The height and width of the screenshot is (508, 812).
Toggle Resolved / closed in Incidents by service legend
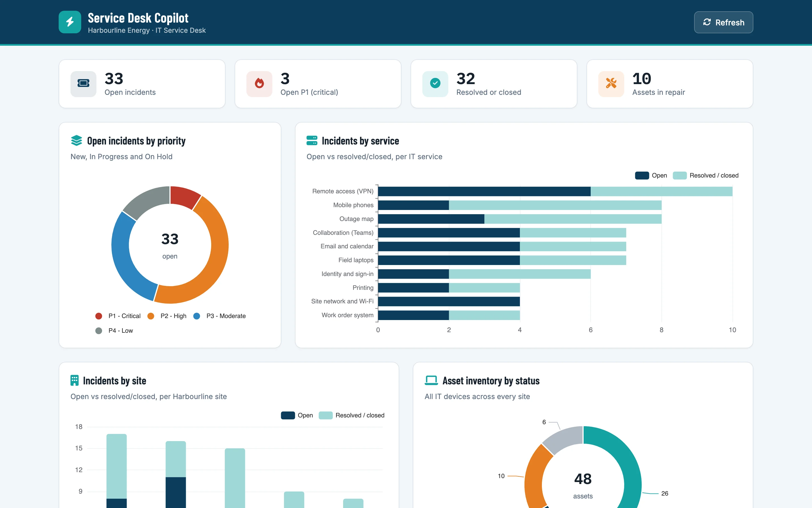[706, 175]
